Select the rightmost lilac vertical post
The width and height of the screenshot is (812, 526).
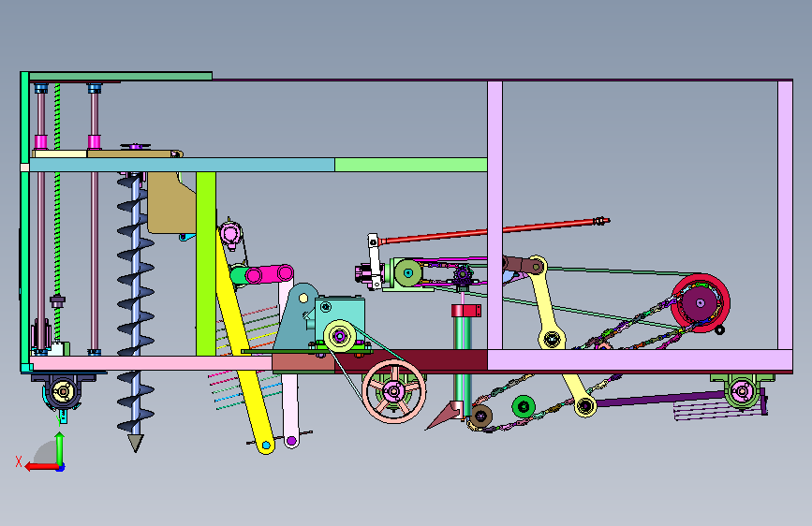point(785,215)
